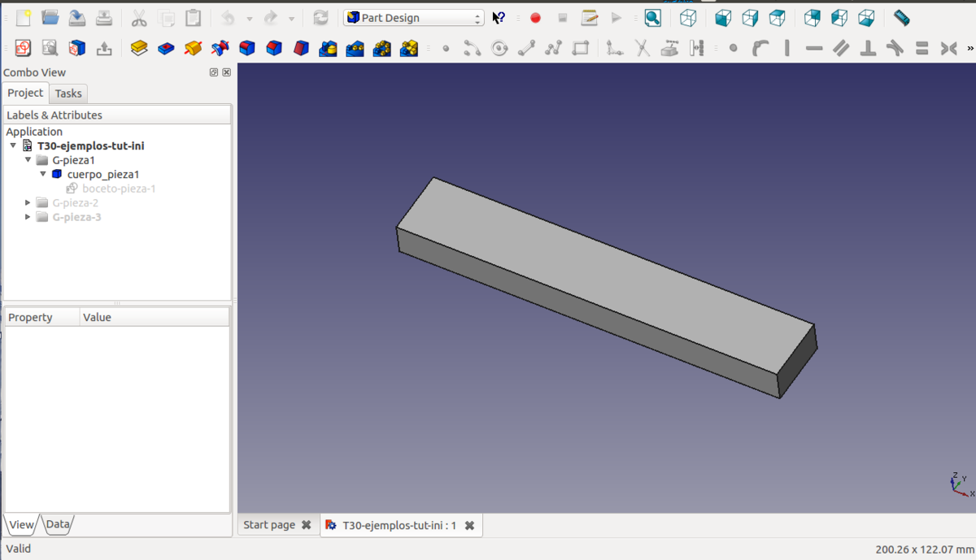Viewport: 976px width, 560px height.
Task: Switch to the Start page tab
Action: (x=269, y=525)
